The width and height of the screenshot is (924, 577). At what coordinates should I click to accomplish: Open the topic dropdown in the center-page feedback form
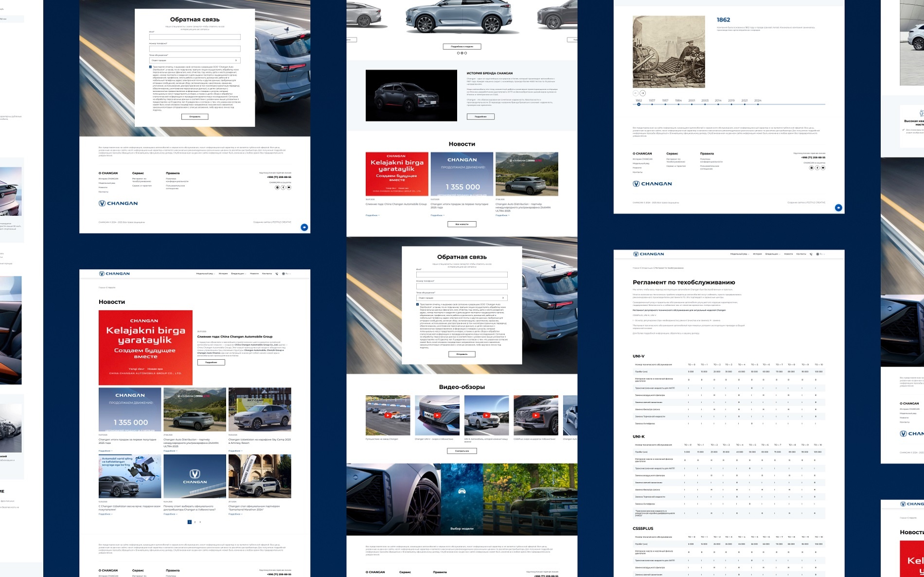(462, 298)
